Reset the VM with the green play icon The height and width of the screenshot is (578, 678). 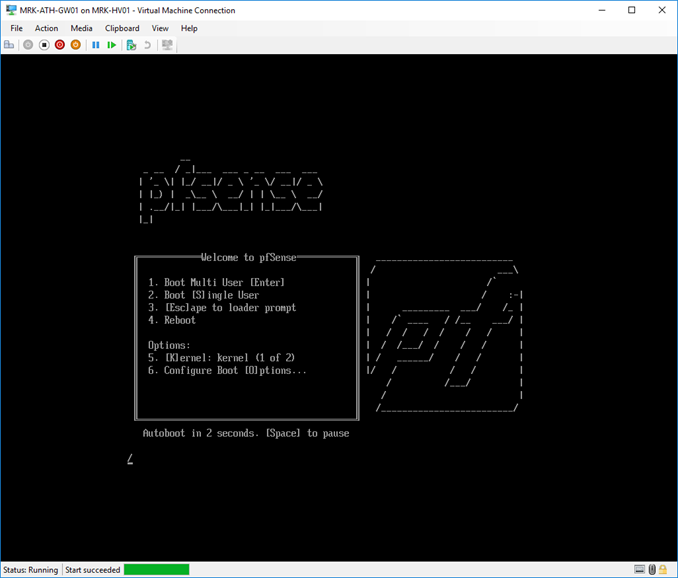click(x=112, y=45)
